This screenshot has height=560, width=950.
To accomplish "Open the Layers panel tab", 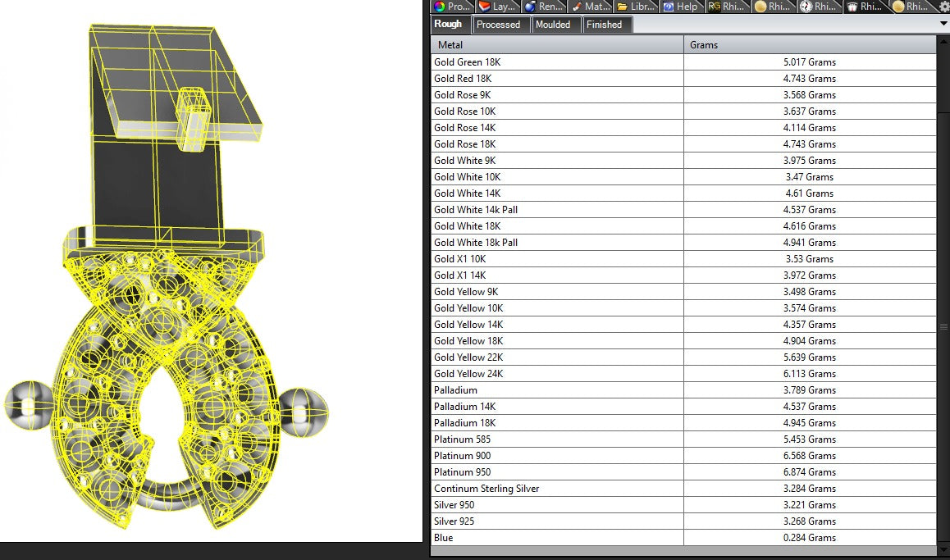I will click(497, 6).
